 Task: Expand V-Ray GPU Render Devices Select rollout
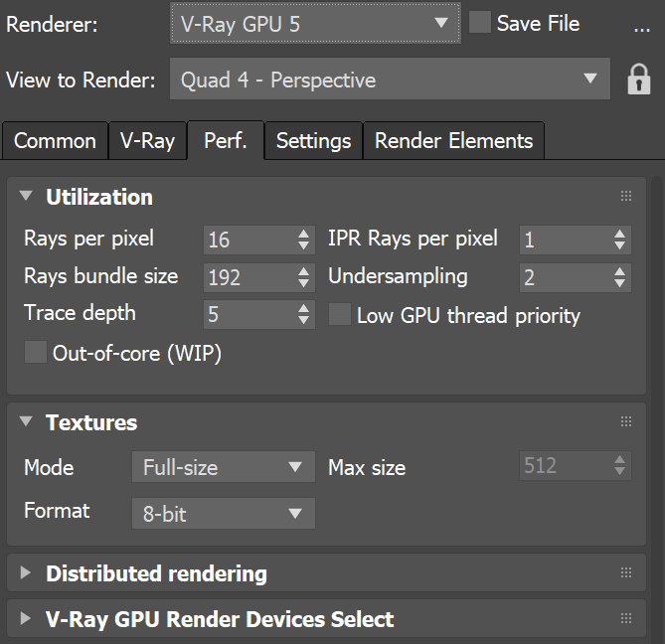point(220,620)
